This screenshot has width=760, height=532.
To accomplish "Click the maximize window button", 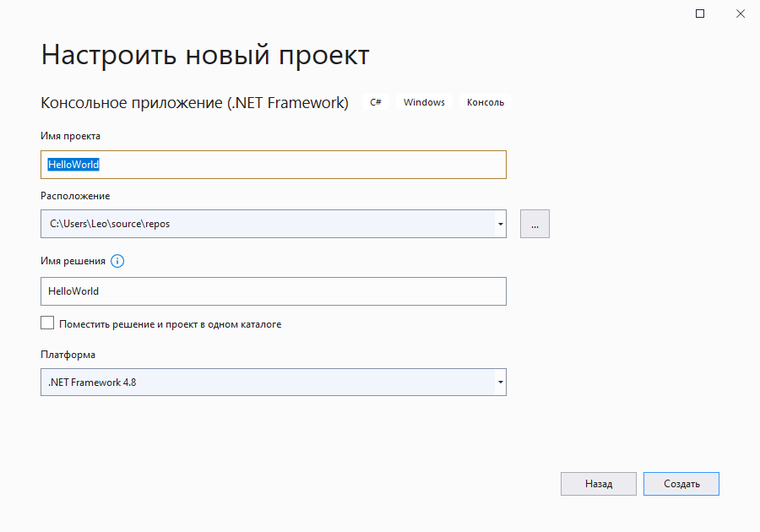I will pyautogui.click(x=700, y=14).
